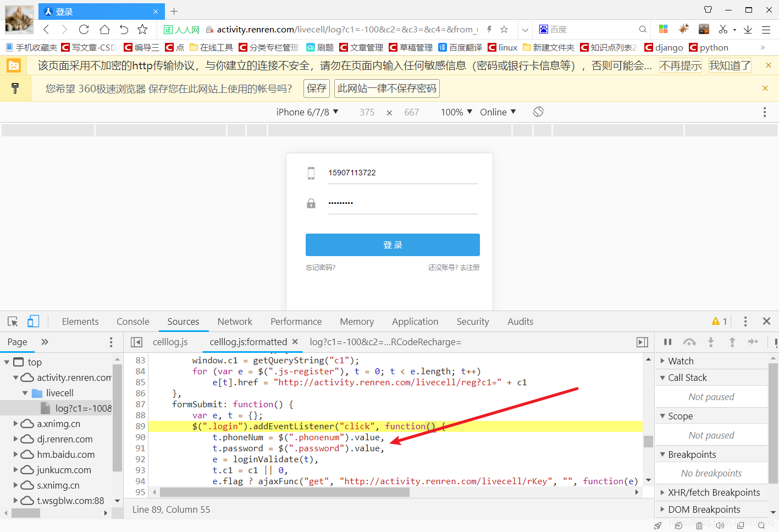The width and height of the screenshot is (779, 532).
Task: Click the code editor horizontal scrollbar
Action: pyautogui.click(x=284, y=492)
